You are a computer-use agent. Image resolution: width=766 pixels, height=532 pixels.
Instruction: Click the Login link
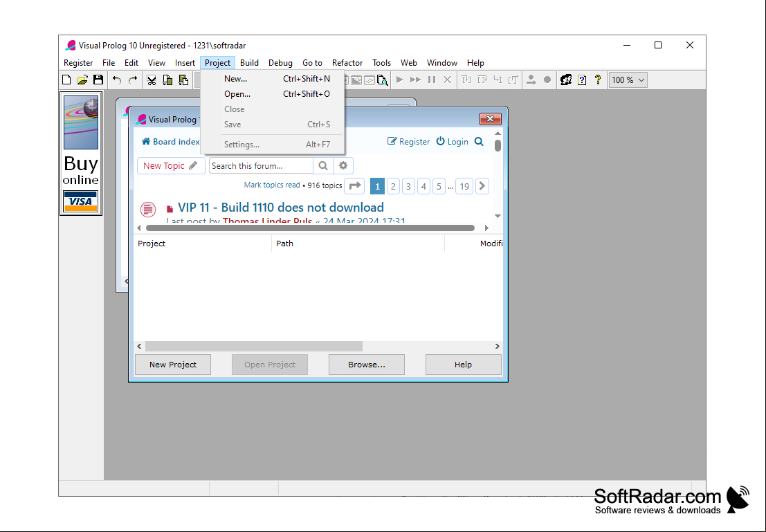[x=453, y=142]
